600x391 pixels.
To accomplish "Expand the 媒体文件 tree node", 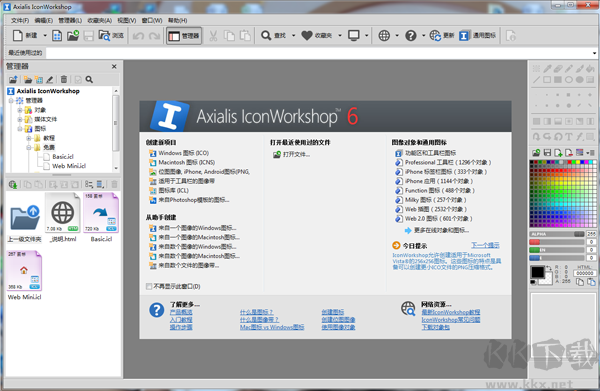I will click(20, 119).
